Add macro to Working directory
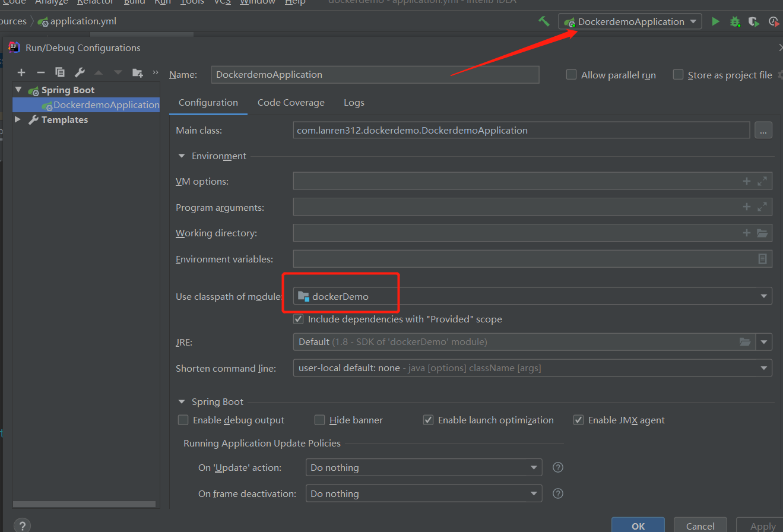The width and height of the screenshot is (783, 532). tap(747, 233)
